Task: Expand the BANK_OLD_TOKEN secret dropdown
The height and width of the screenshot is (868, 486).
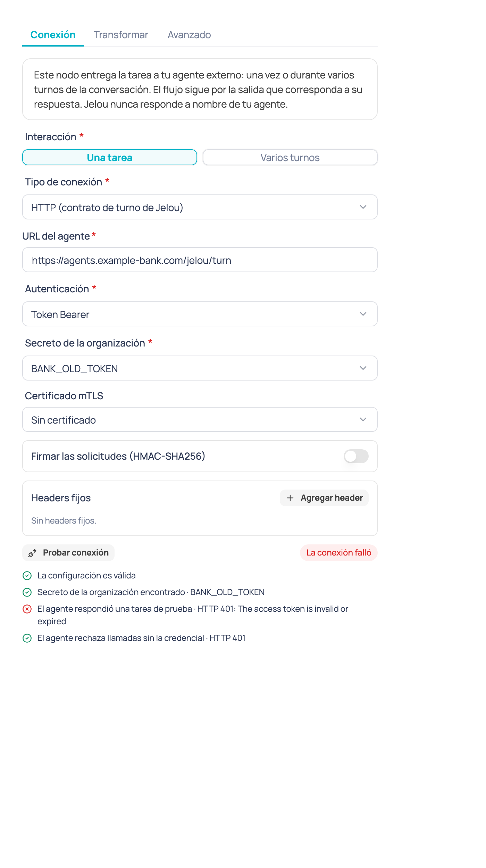Action: pos(200,368)
